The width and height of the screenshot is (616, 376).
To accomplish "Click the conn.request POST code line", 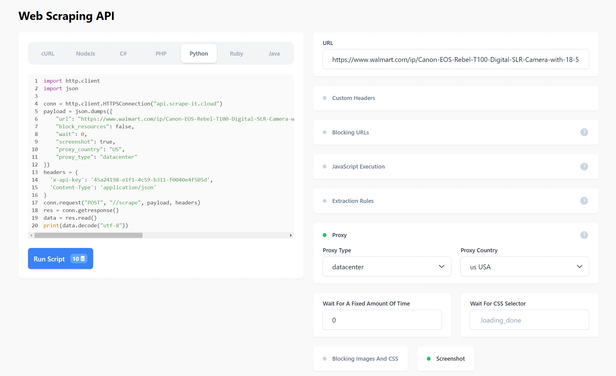I will pos(122,203).
